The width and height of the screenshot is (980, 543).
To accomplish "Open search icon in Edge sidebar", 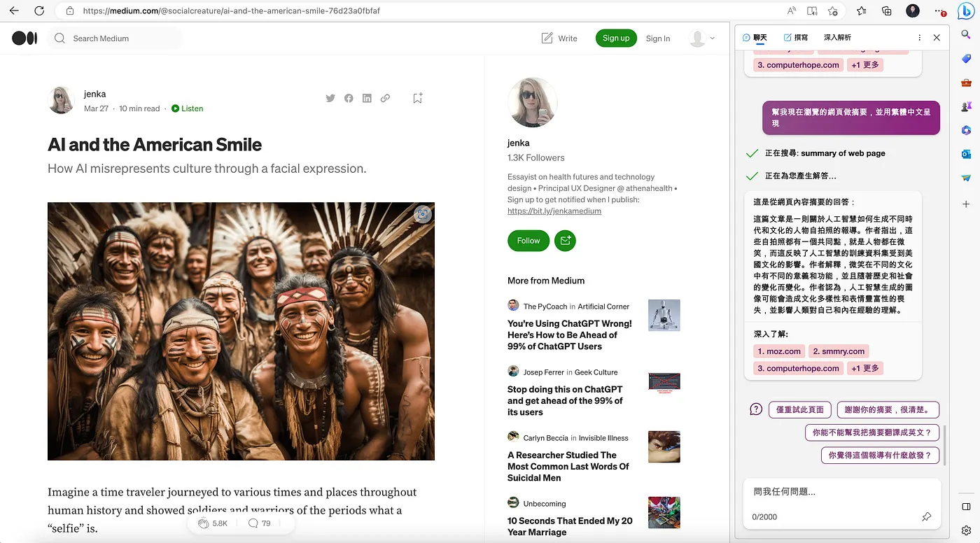I will pos(966,34).
